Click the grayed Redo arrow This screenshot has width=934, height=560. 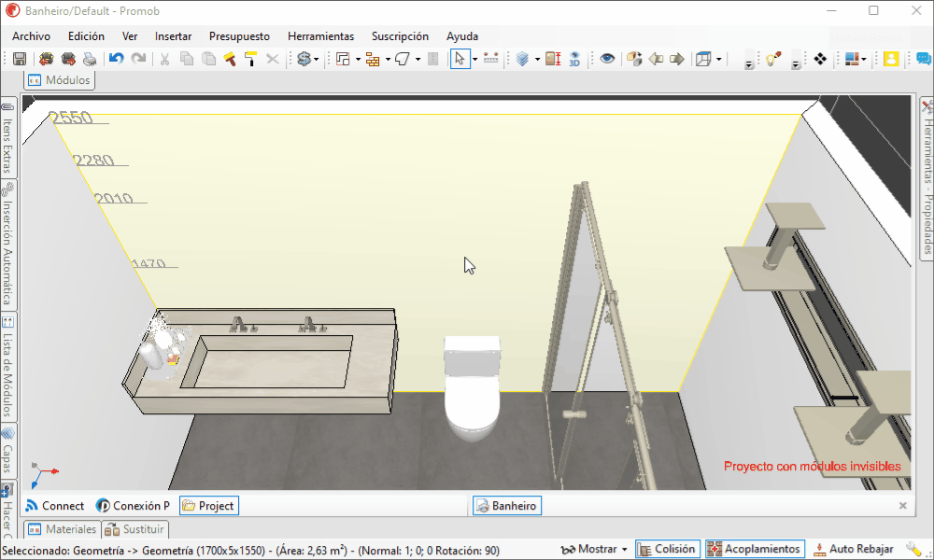138,59
